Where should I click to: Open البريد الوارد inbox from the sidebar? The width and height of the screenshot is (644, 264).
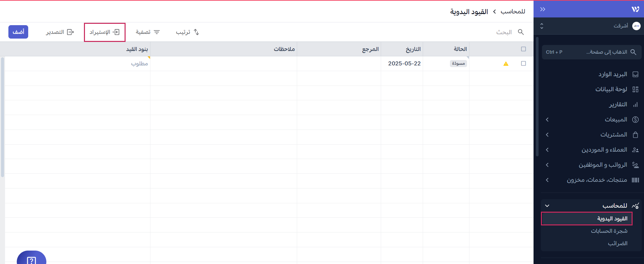pyautogui.click(x=612, y=74)
